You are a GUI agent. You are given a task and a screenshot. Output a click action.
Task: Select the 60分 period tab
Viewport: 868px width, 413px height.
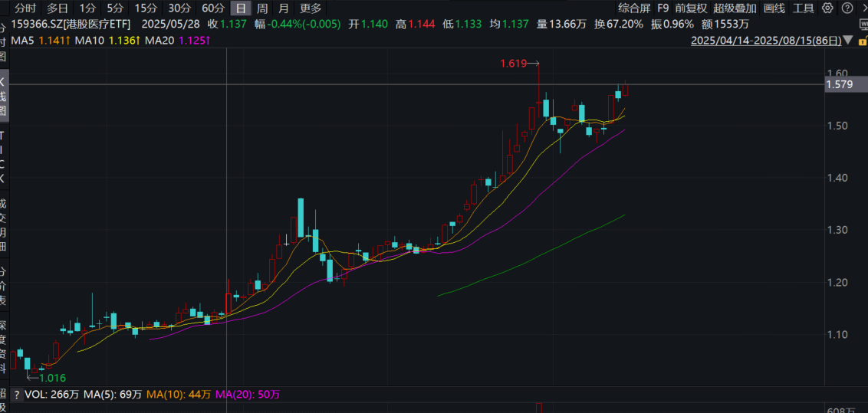pyautogui.click(x=212, y=8)
